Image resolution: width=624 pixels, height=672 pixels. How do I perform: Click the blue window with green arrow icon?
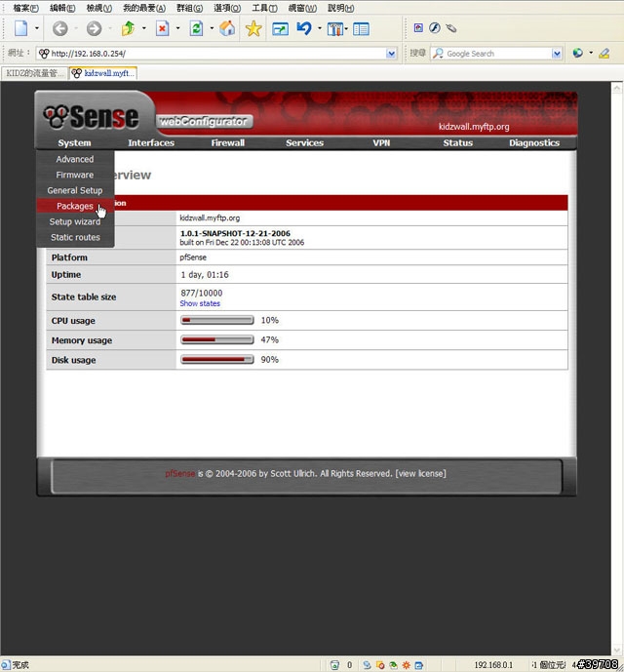[280, 29]
